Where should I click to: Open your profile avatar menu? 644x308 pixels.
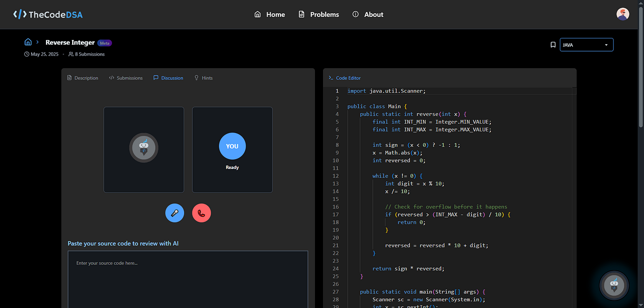pyautogui.click(x=622, y=14)
